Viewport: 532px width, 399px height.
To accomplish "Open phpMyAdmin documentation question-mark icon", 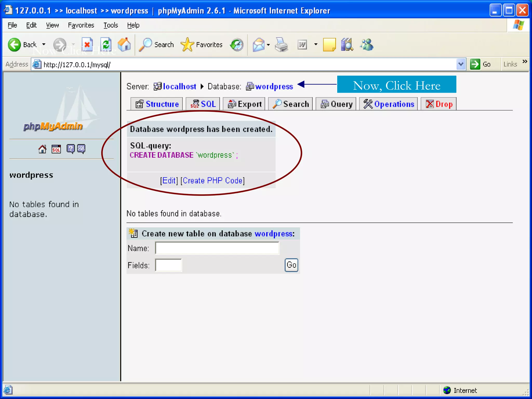I will point(70,149).
